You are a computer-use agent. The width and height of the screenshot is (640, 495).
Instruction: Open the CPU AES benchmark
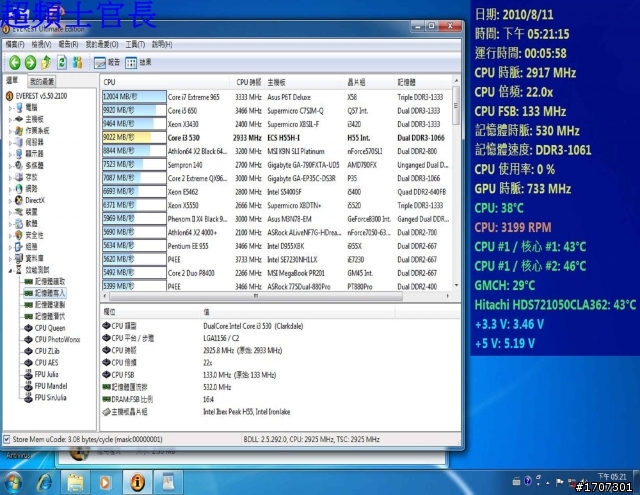coord(41,363)
